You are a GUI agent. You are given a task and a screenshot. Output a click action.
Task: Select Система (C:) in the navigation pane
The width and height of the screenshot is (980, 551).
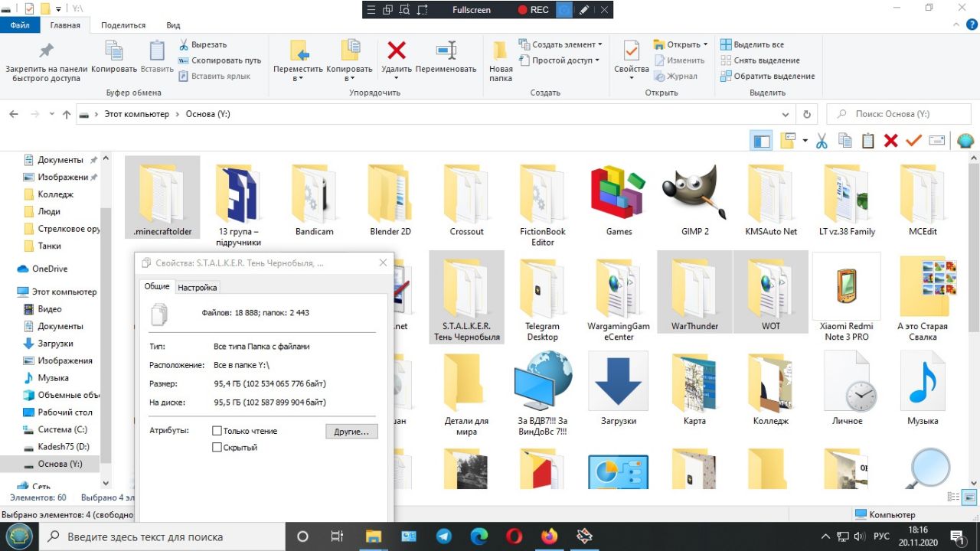pos(60,429)
